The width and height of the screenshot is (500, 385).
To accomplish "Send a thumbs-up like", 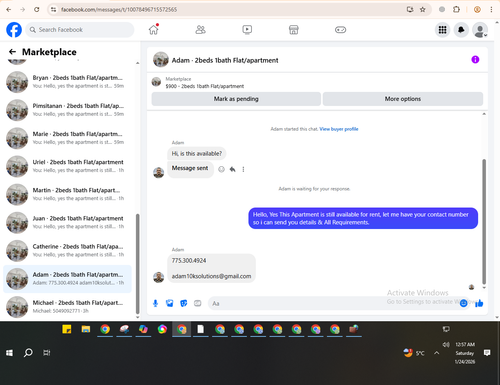I will (x=479, y=303).
